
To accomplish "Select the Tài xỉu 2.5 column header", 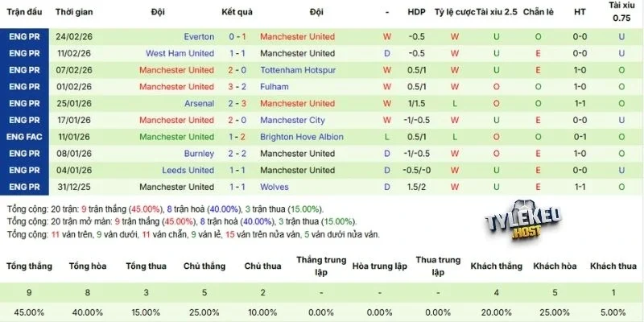I will [x=497, y=13].
